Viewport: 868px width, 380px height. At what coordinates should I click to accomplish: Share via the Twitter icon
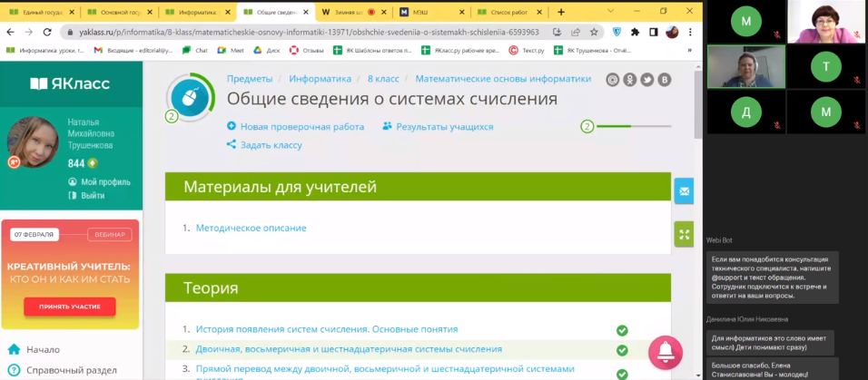(x=647, y=80)
